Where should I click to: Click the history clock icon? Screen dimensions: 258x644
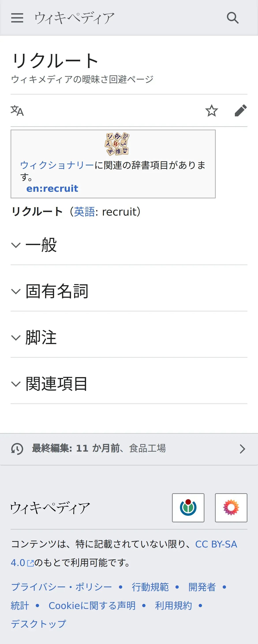17,449
